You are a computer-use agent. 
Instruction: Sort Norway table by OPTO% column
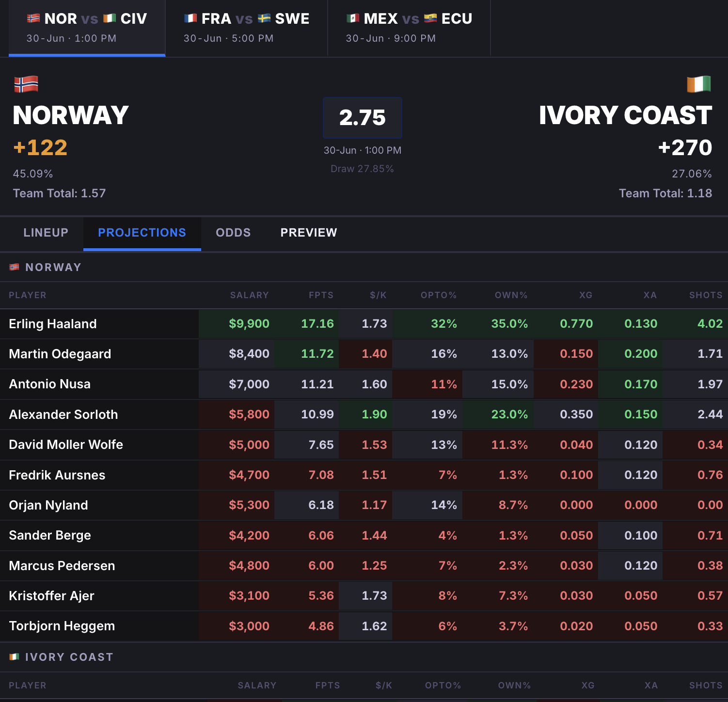(439, 295)
